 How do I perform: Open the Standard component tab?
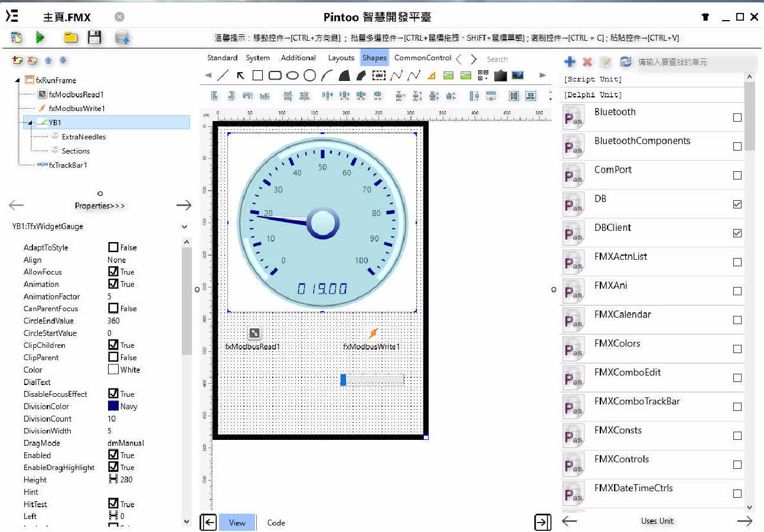coord(222,58)
